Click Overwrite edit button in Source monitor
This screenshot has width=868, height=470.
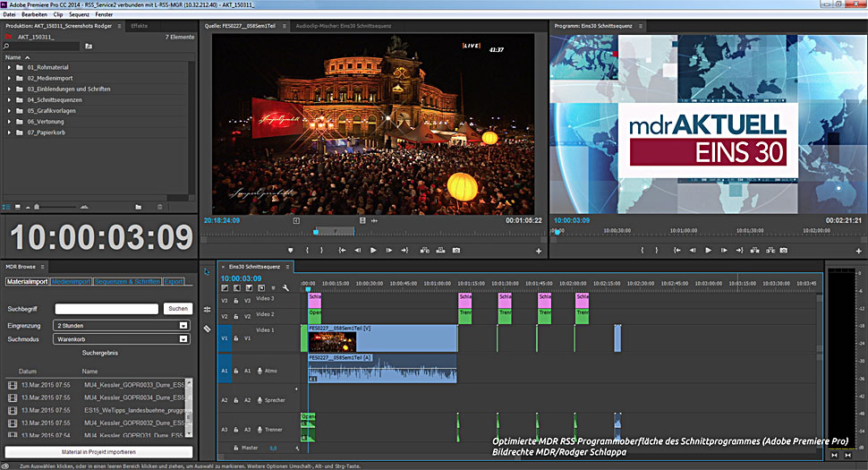(x=440, y=251)
